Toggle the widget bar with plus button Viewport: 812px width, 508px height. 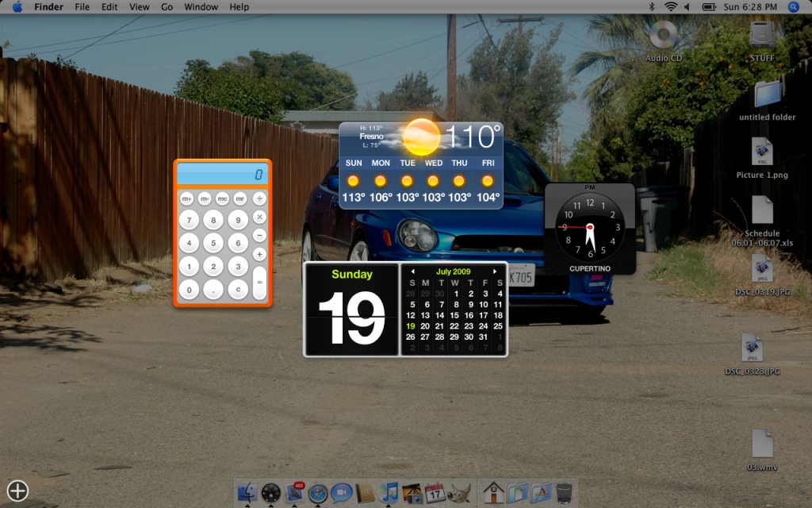pyautogui.click(x=17, y=491)
